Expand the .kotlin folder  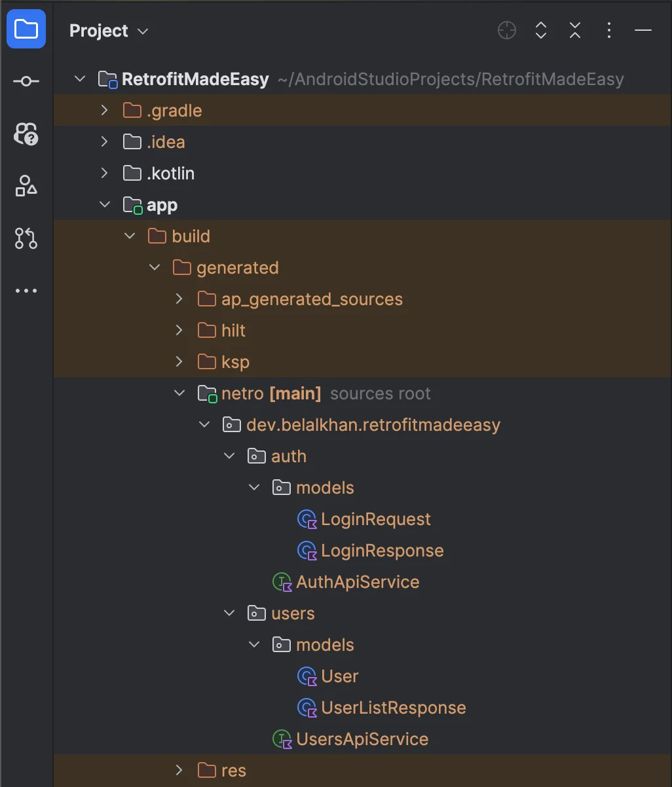click(104, 174)
